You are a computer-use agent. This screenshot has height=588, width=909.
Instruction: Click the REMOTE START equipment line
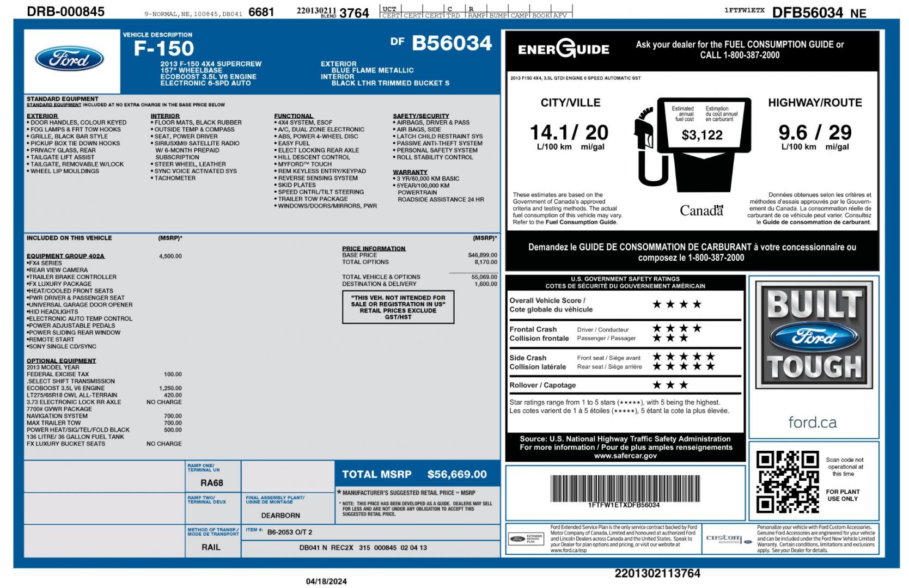(51, 340)
